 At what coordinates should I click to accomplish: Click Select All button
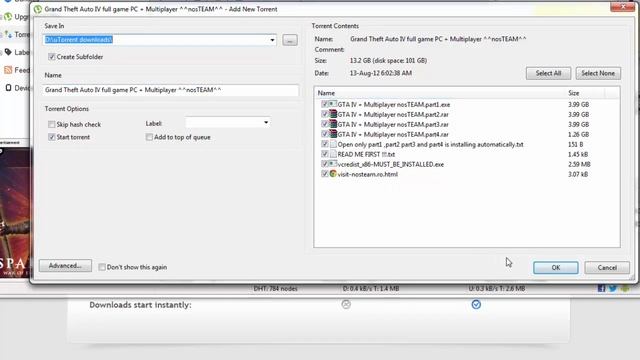(x=548, y=73)
